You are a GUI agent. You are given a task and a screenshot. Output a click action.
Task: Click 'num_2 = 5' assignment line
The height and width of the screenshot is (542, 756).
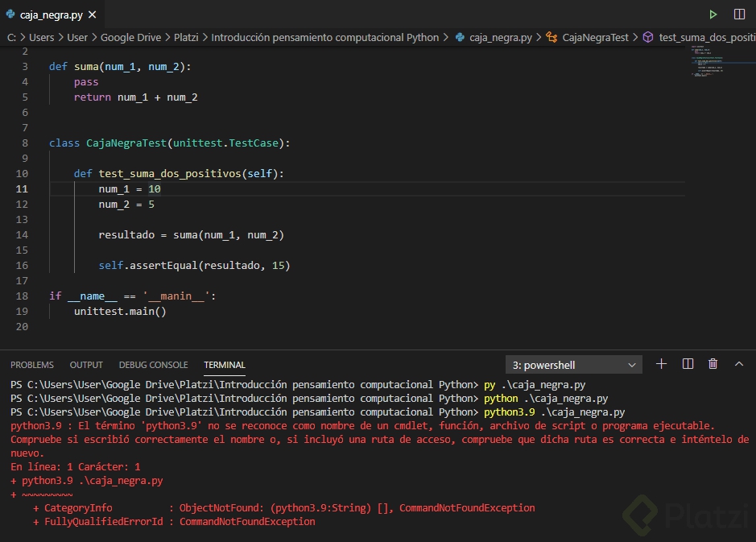click(x=126, y=205)
